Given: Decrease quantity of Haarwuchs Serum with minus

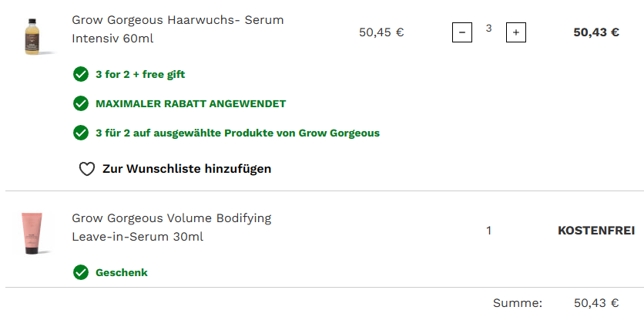Looking at the screenshot, I should click(461, 32).
